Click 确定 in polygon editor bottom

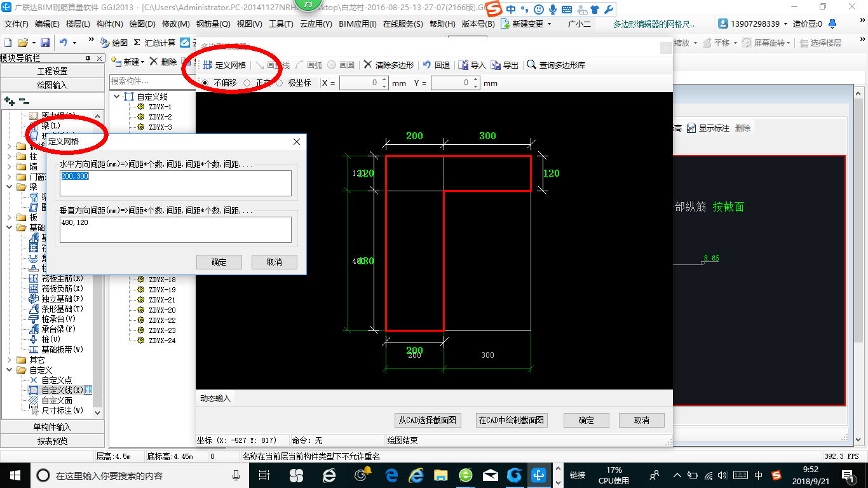point(586,420)
